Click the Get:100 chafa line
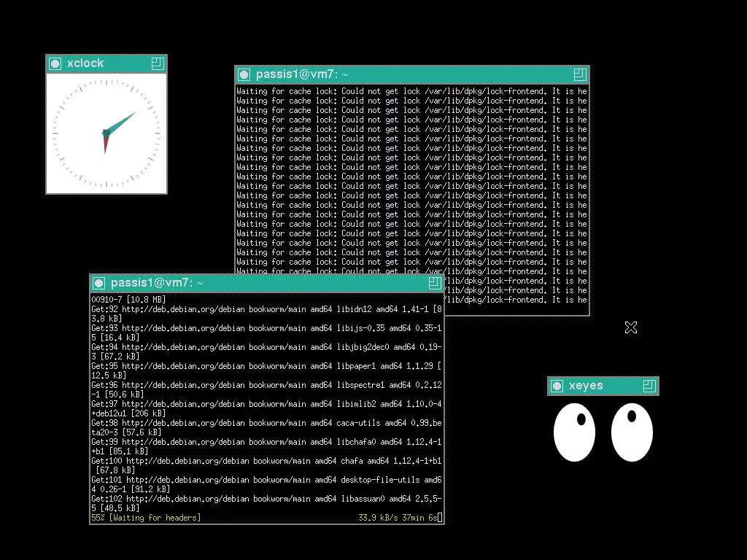747x560 pixels. (x=267, y=461)
